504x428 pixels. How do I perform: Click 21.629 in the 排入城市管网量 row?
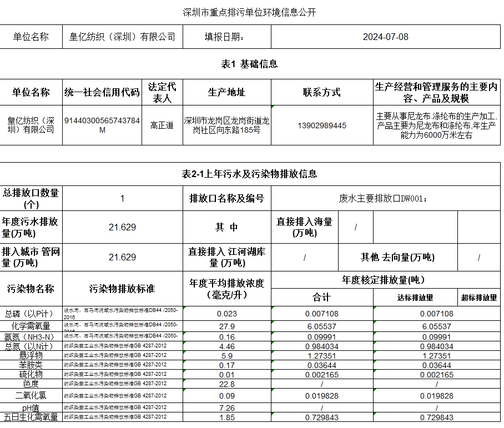pyautogui.click(x=123, y=257)
